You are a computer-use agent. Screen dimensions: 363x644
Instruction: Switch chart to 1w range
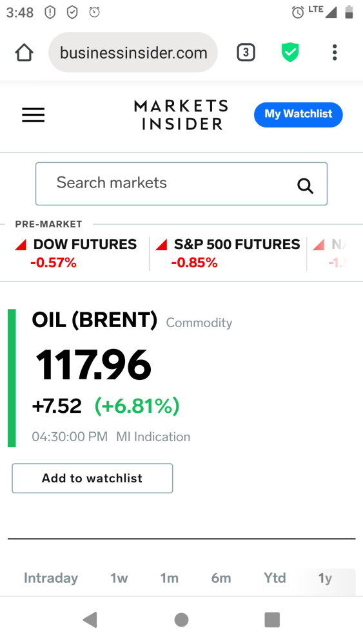(x=119, y=578)
